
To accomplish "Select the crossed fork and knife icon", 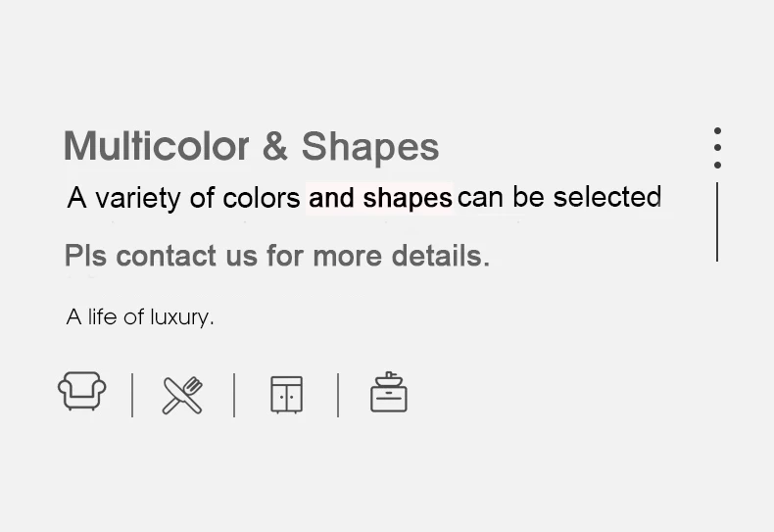I will [x=182, y=395].
